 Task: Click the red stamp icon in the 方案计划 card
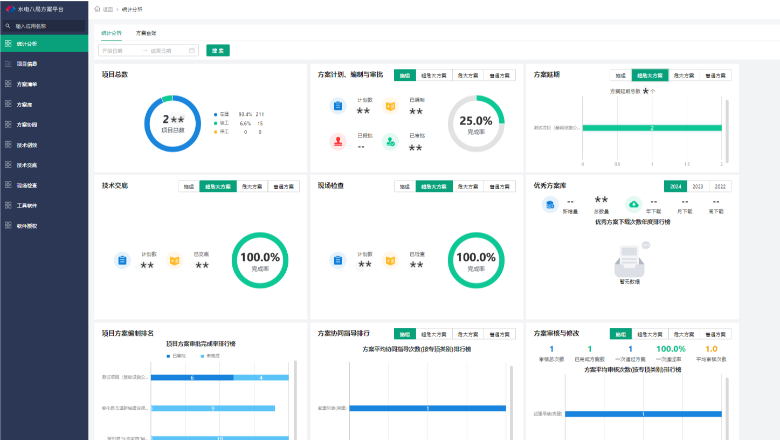pos(338,141)
